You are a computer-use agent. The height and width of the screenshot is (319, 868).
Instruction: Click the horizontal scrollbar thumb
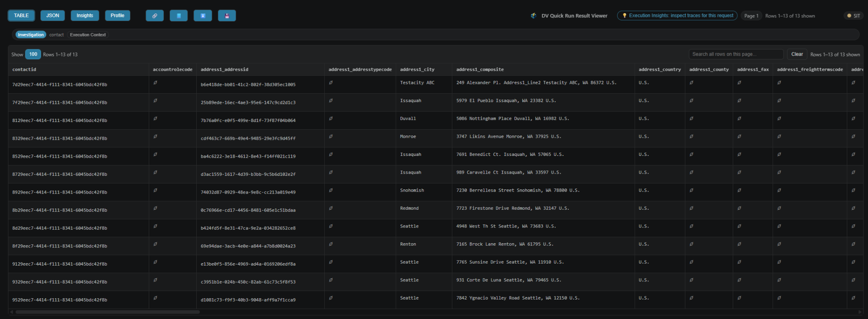click(x=108, y=312)
